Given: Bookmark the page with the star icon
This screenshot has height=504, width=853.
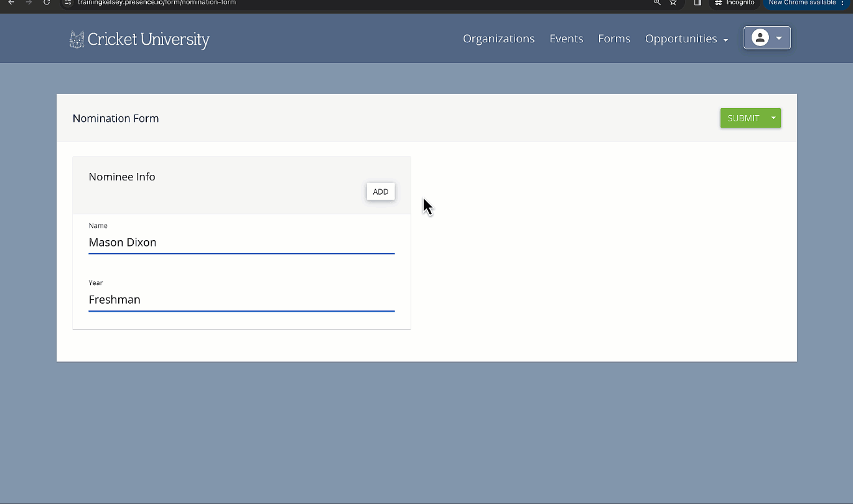Looking at the screenshot, I should coord(673,2).
